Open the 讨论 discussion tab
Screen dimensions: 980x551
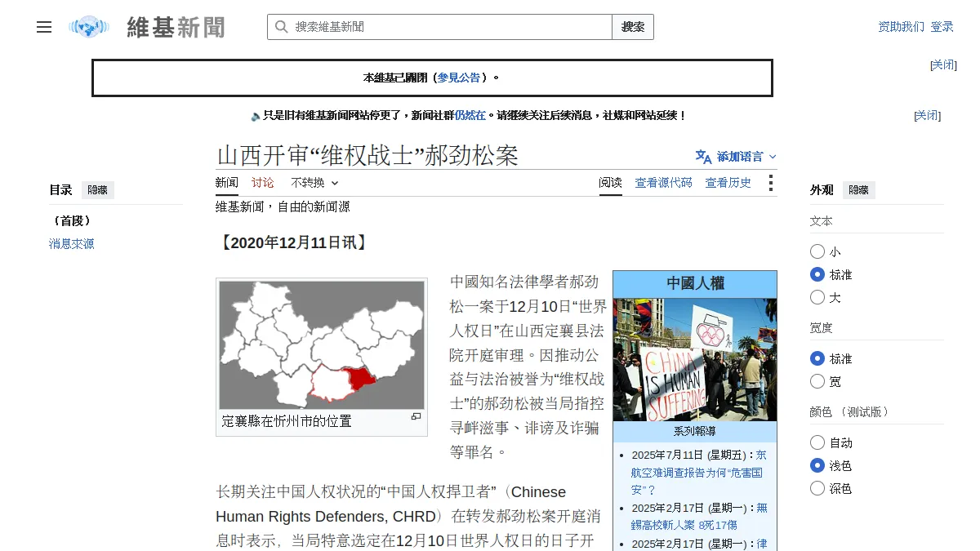[x=263, y=183]
